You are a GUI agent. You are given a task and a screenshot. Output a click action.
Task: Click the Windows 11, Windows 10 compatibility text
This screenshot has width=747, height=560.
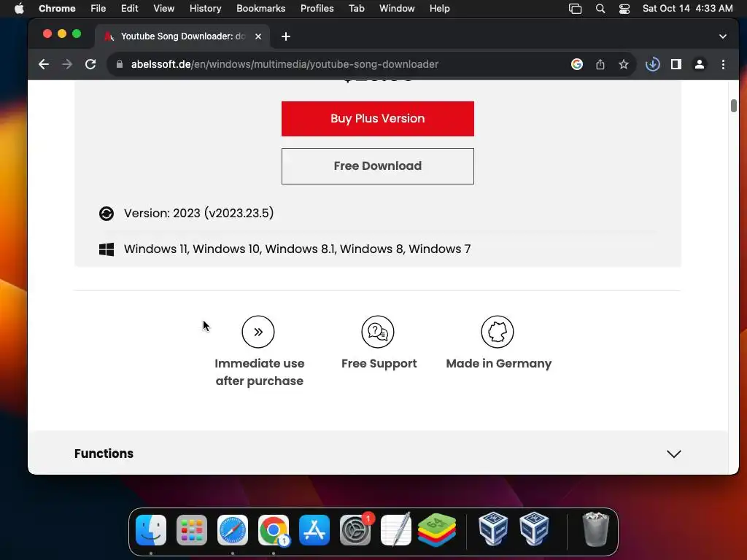[298, 249]
